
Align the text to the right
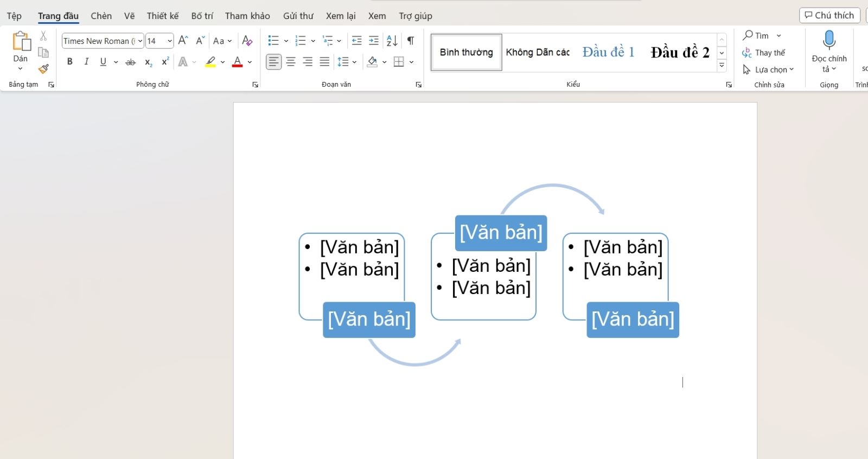pos(308,62)
